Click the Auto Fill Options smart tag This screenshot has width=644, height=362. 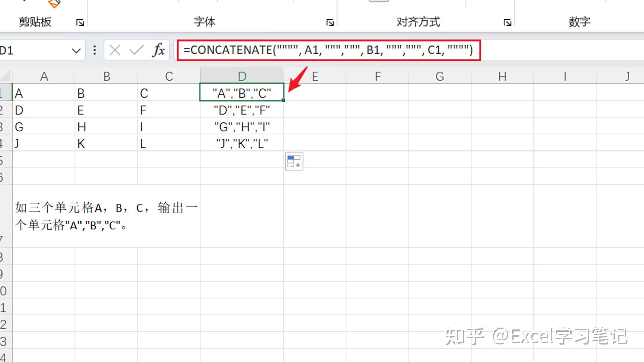pos(294,161)
